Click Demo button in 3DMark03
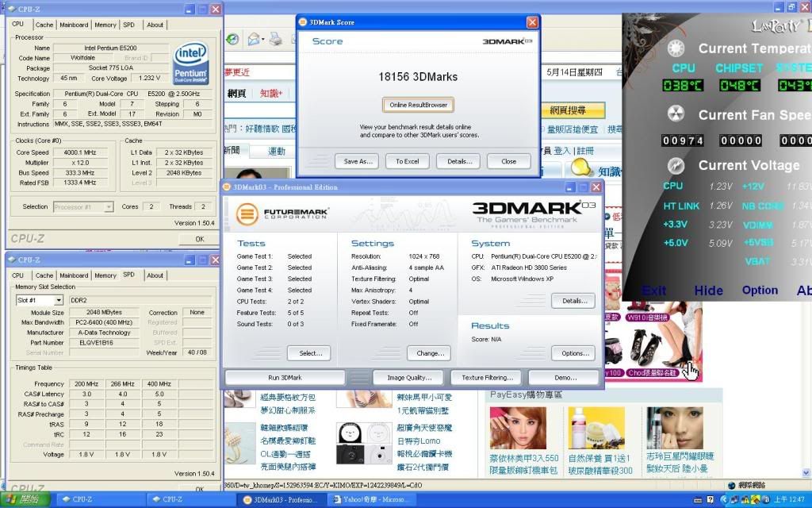Viewport: 812px width, 508px height. tap(565, 378)
